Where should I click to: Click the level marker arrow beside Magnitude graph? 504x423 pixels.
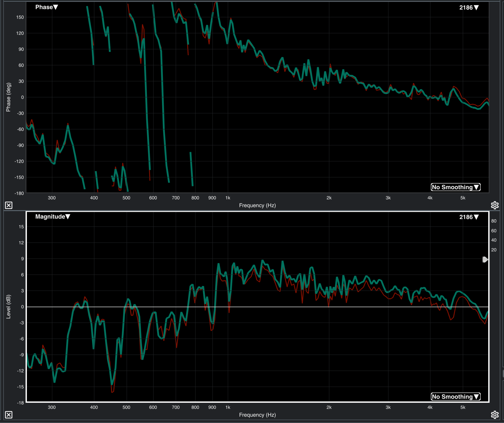485,259
